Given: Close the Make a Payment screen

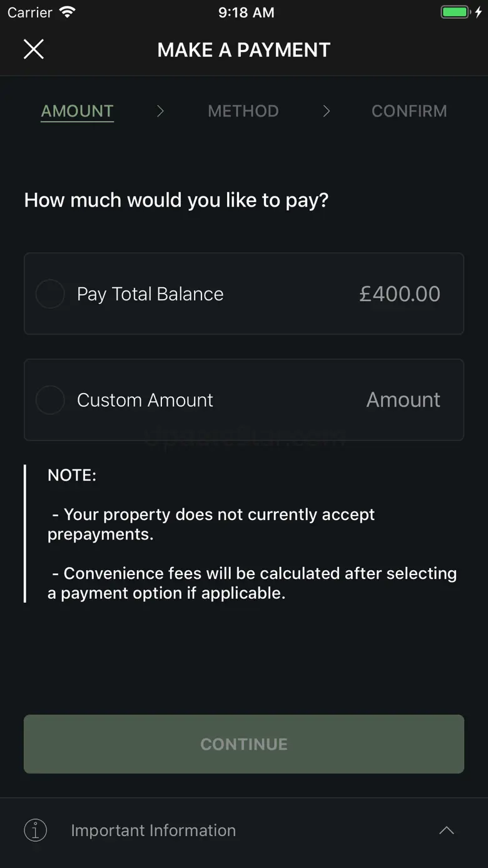Looking at the screenshot, I should click(34, 49).
